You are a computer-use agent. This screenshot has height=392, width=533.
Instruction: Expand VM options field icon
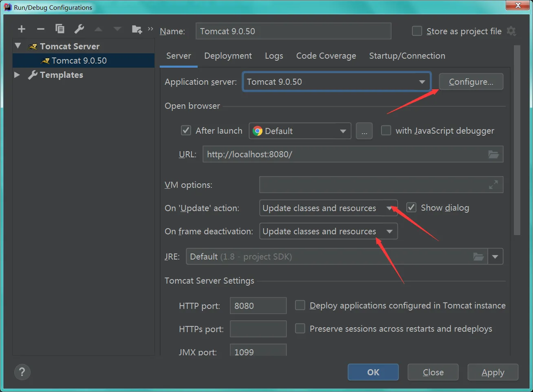click(x=493, y=185)
